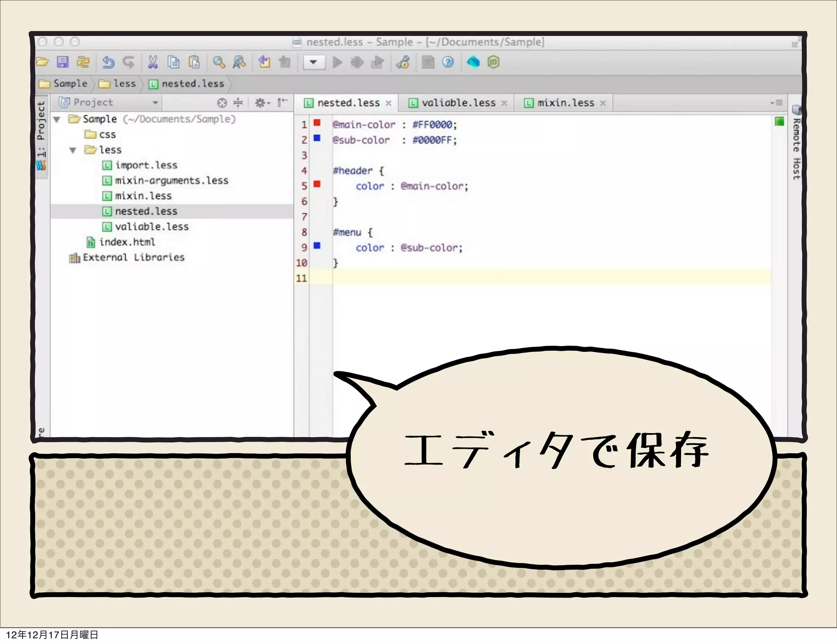Switch to the mixin.less editor tab
This screenshot has height=644, width=837.
click(565, 103)
